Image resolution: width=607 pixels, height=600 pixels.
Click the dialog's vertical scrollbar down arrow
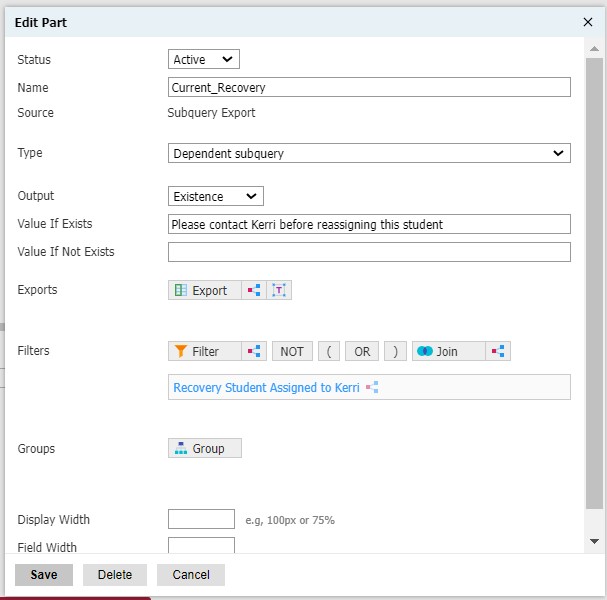pos(594,541)
